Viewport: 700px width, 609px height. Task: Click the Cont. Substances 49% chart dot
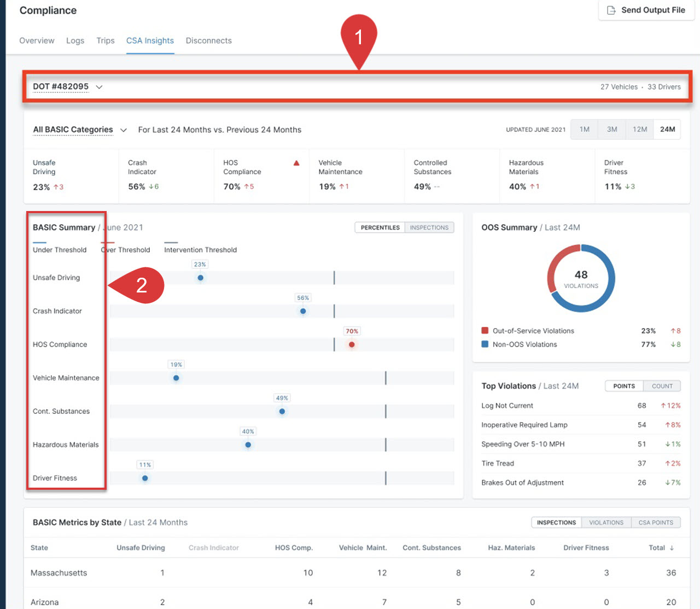[x=282, y=411]
